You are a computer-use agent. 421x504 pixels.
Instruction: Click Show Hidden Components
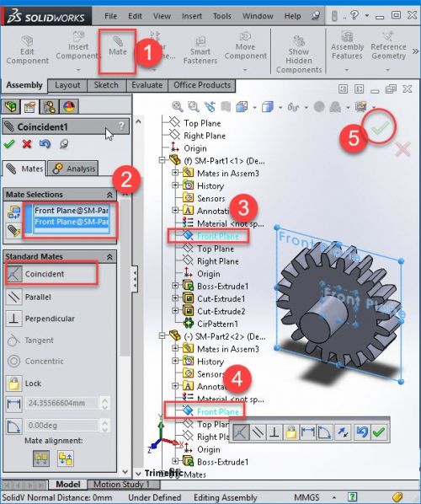(x=299, y=54)
